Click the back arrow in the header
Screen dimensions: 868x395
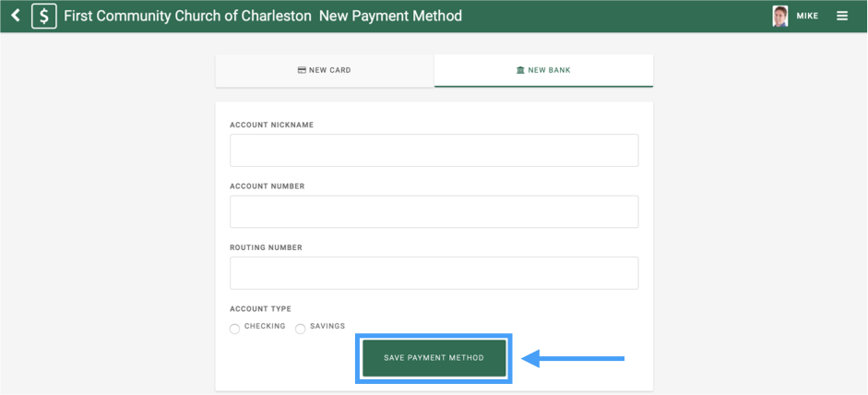[15, 16]
